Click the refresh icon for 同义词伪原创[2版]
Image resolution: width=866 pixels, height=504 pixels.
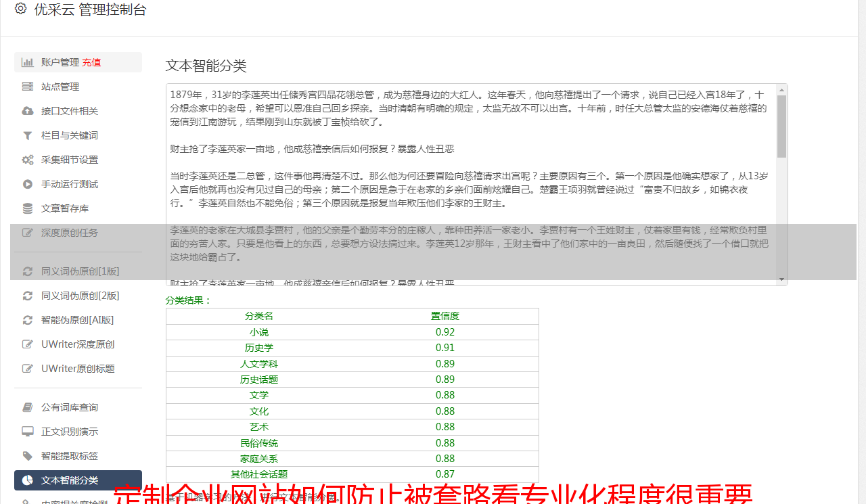28,296
